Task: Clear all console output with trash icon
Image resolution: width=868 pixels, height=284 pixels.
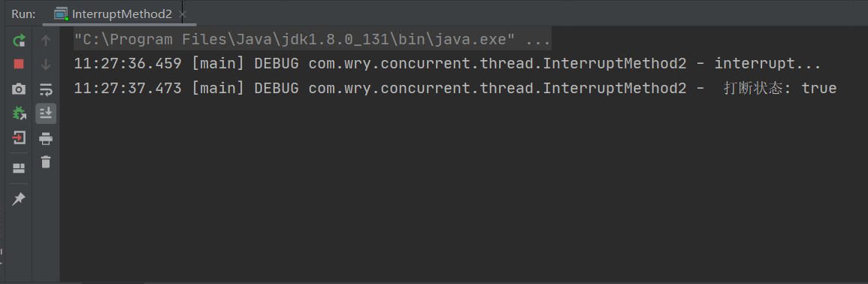Action: pyautogui.click(x=46, y=162)
